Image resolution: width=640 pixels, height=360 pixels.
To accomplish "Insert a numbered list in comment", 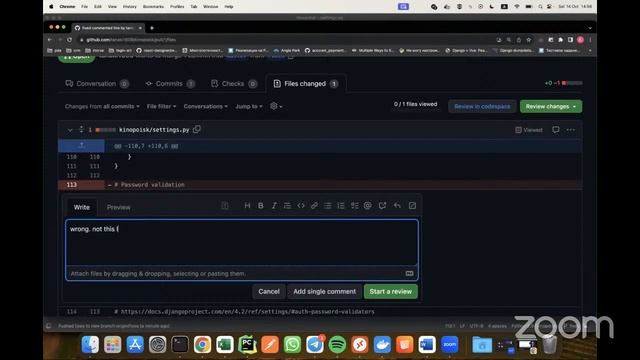I will (341, 206).
